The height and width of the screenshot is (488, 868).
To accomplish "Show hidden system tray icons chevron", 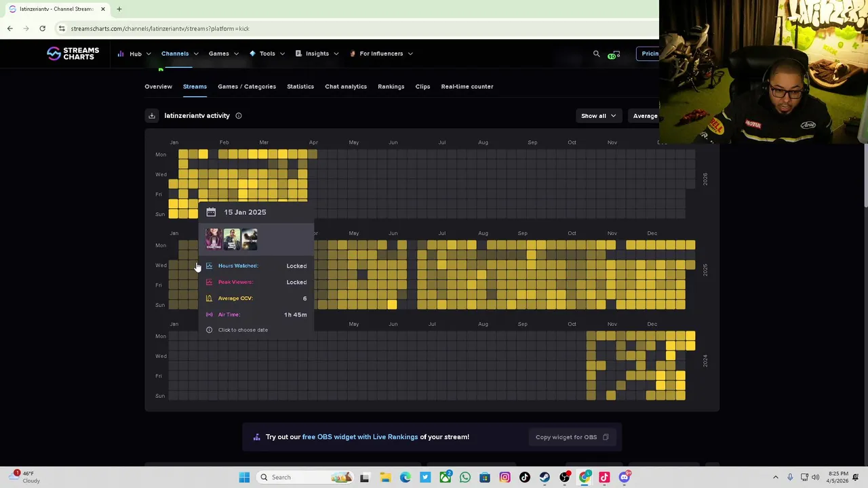I will pyautogui.click(x=776, y=477).
